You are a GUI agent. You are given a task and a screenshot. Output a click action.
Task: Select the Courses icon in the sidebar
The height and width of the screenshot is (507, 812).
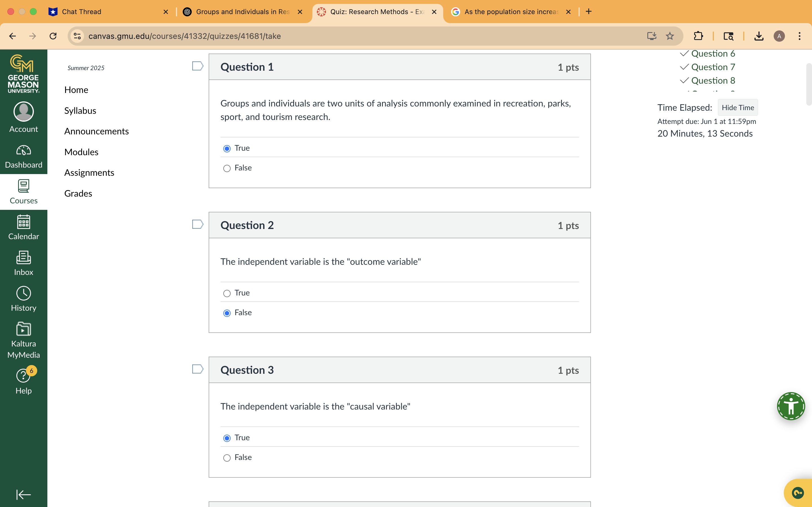tap(23, 191)
